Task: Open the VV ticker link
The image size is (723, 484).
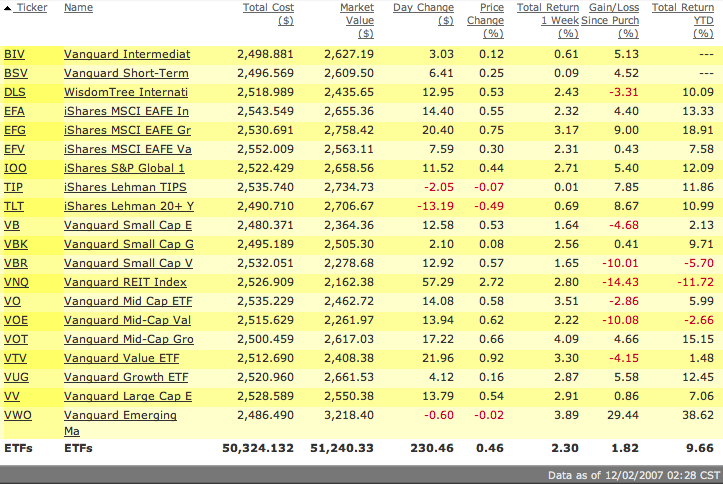Action: point(12,396)
